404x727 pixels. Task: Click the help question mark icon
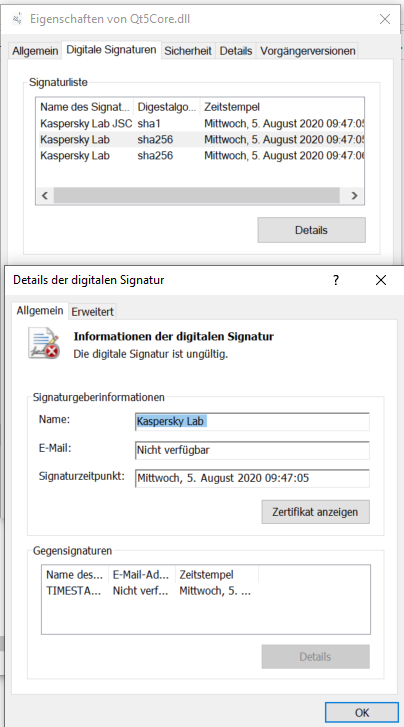[336, 280]
